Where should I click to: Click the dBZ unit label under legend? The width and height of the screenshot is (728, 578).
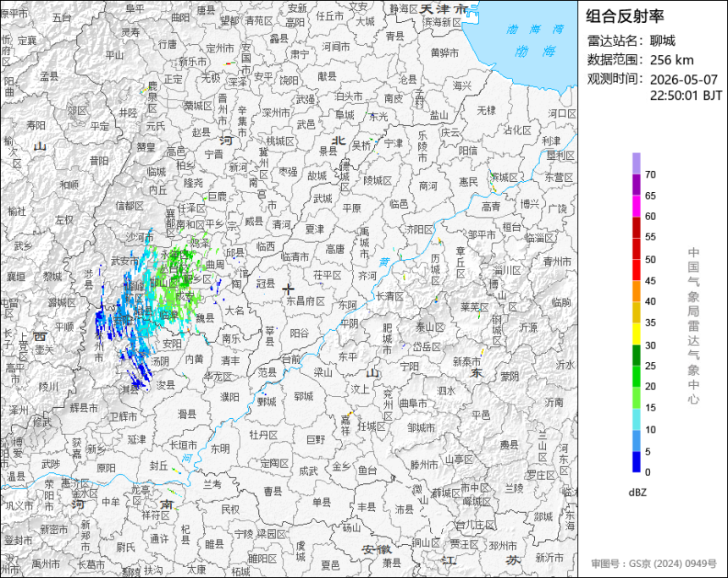tap(637, 493)
